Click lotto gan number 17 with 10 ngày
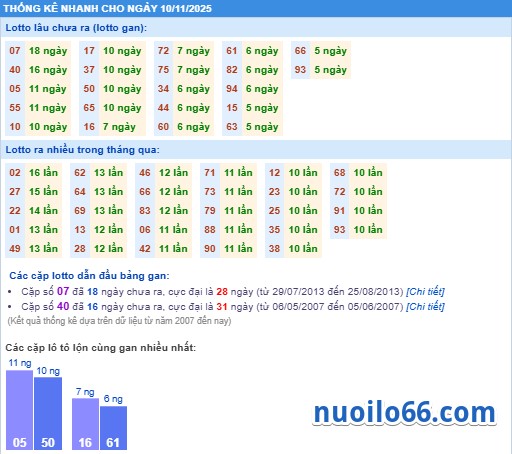The image size is (512, 454). [89, 51]
